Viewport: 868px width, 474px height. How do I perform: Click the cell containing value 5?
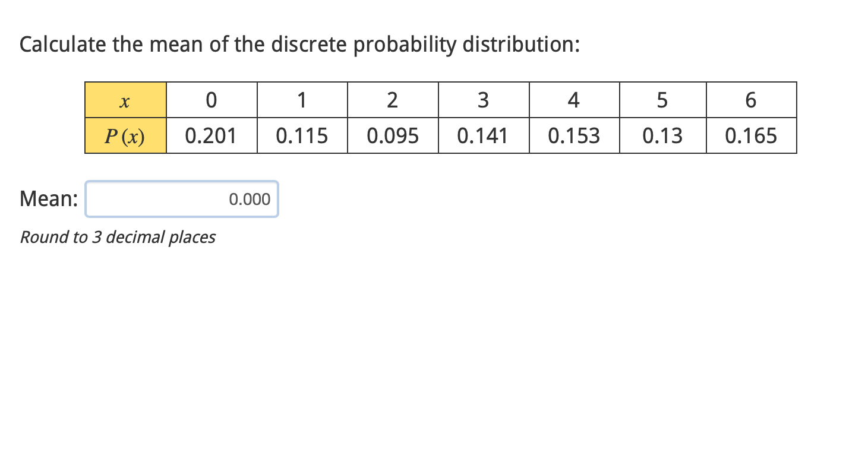(662, 100)
